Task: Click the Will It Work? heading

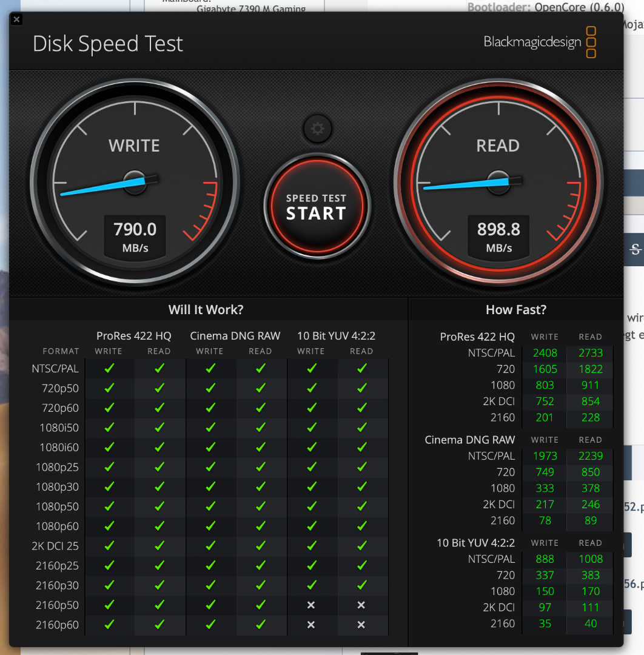Action: click(x=206, y=309)
